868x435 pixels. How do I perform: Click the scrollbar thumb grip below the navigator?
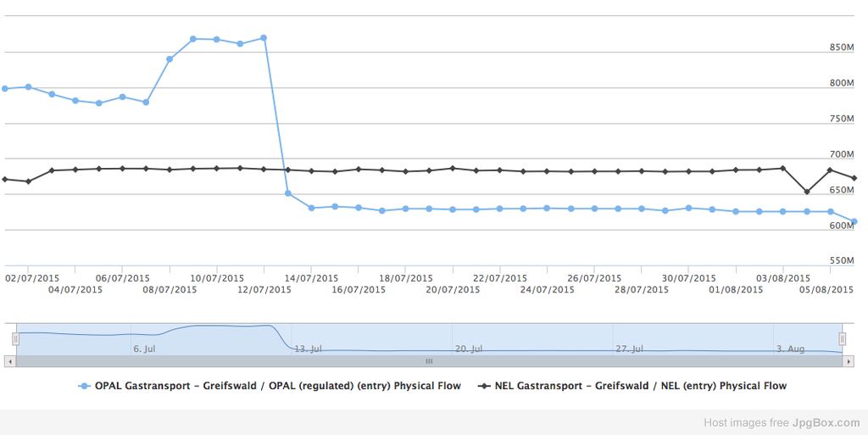(429, 361)
